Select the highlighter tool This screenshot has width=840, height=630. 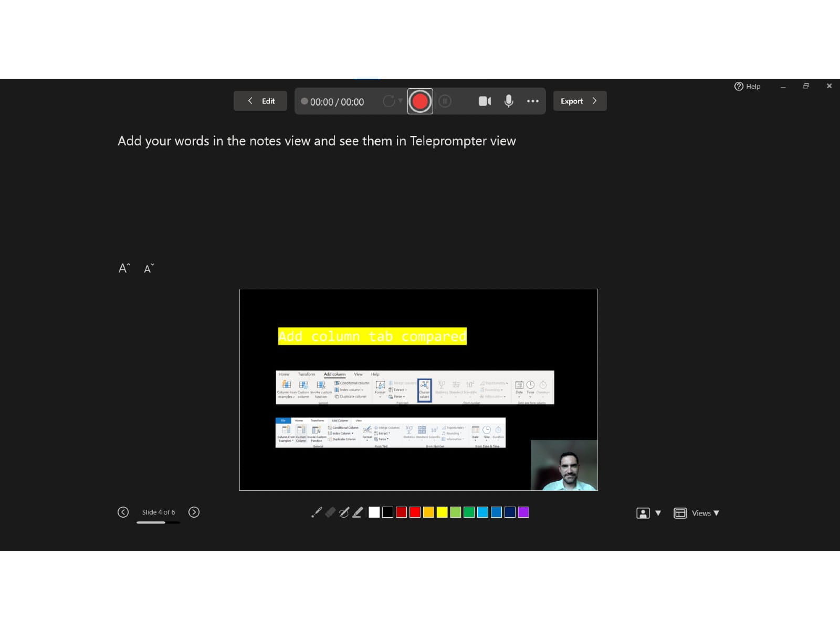358,512
